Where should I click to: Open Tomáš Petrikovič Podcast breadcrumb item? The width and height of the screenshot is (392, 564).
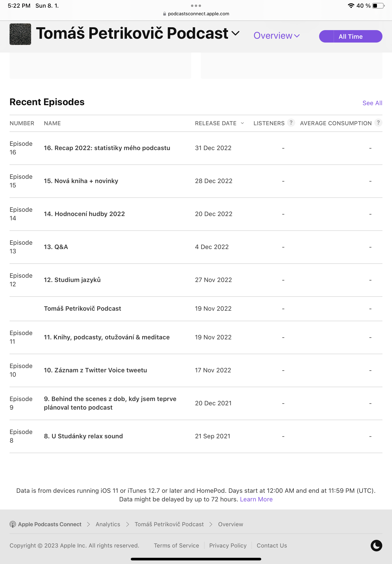pos(169,524)
